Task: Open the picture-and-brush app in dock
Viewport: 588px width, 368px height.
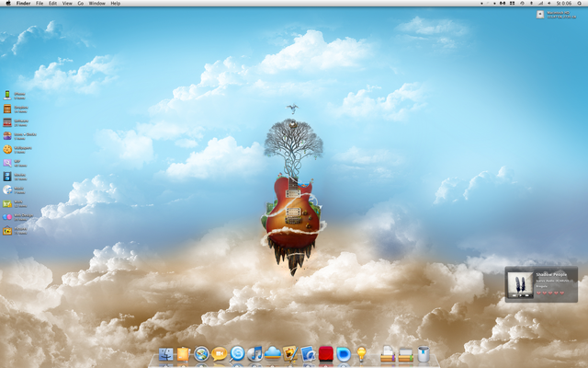Action: 290,353
